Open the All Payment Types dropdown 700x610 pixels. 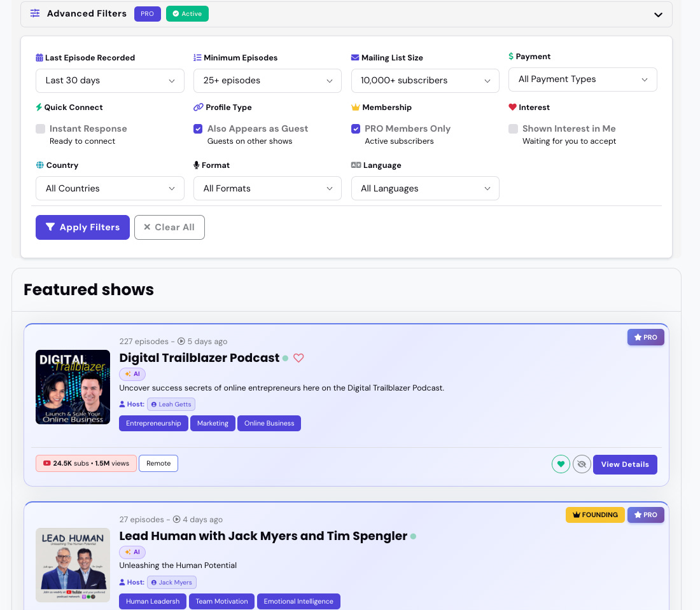coord(582,80)
